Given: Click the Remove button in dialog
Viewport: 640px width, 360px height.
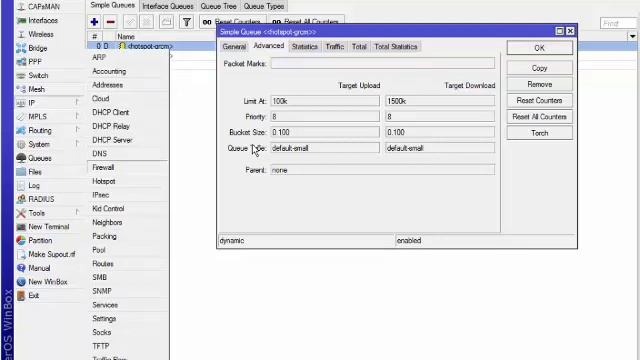Looking at the screenshot, I should [540, 84].
